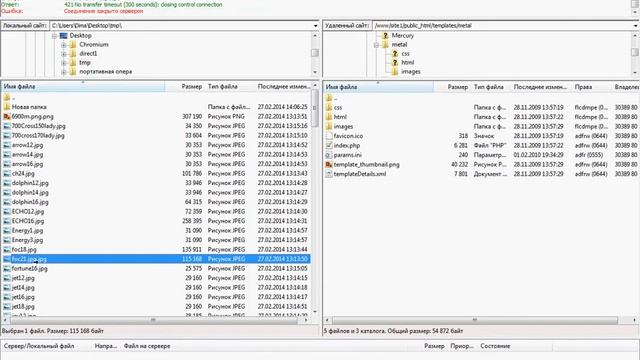Sort local files by Размер column
This screenshot has height=360, width=640.
point(185,87)
